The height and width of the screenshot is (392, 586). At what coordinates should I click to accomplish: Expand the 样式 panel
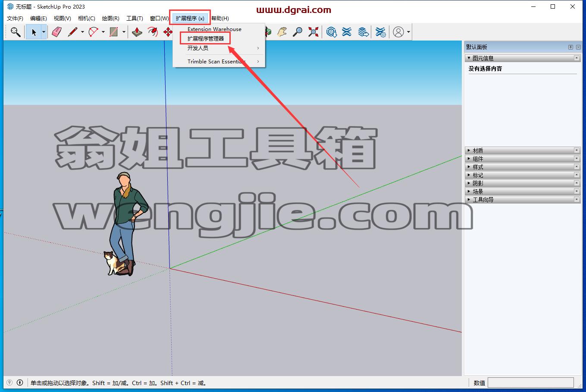click(x=469, y=167)
